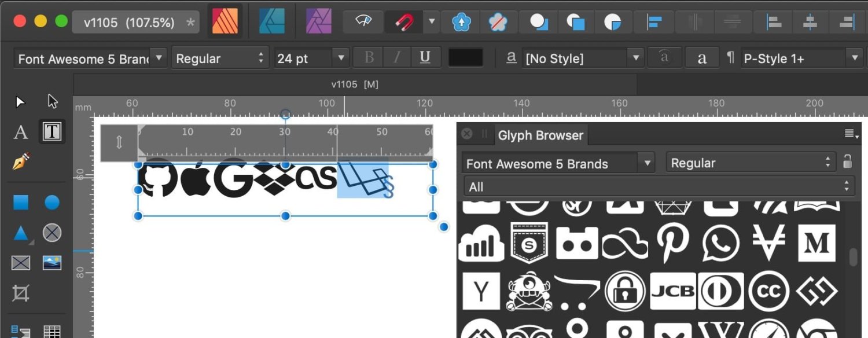Click the Pinterest glyph thumbnail
868x338 pixels.
point(673,243)
